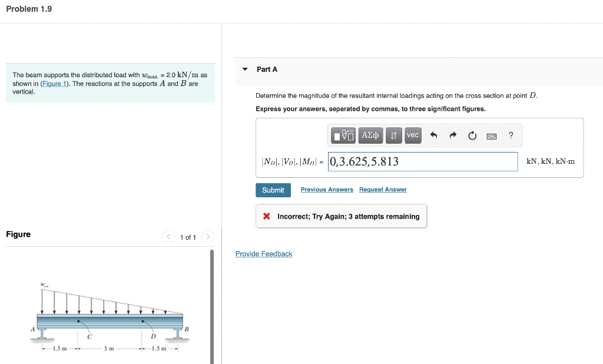Screen dimensions: 603x364
Task: Insert a vector symbol with vec icon
Action: pos(412,135)
